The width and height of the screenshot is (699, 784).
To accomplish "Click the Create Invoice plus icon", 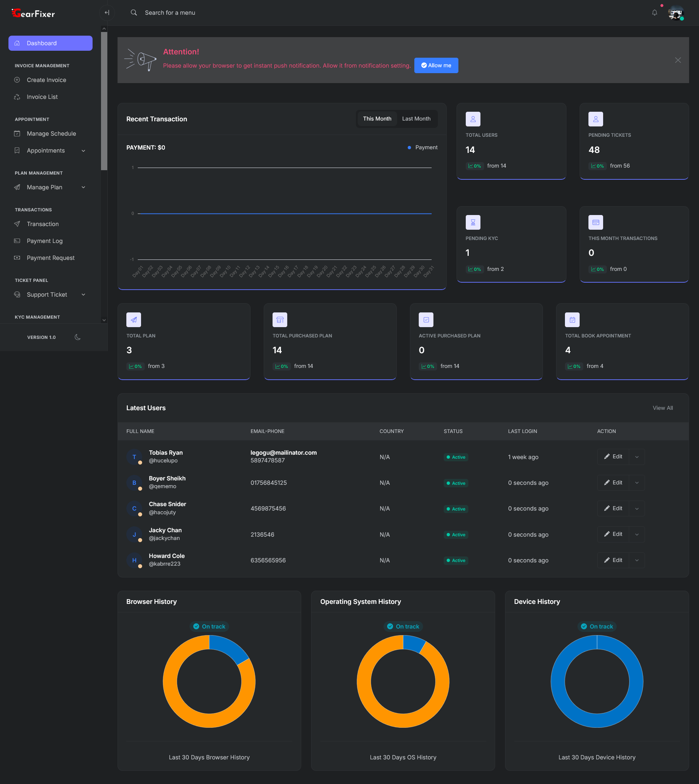I will (17, 80).
